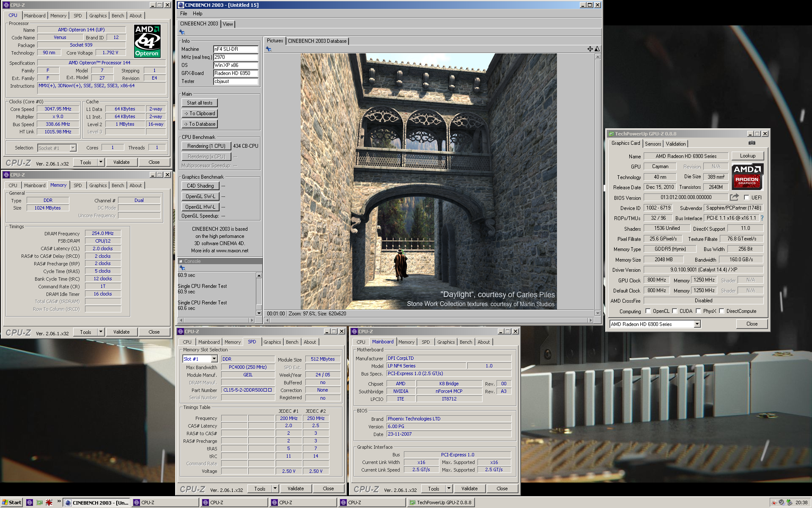This screenshot has width=812, height=508.
Task: Click the Lookup button in GPU-Z
Action: tap(747, 156)
